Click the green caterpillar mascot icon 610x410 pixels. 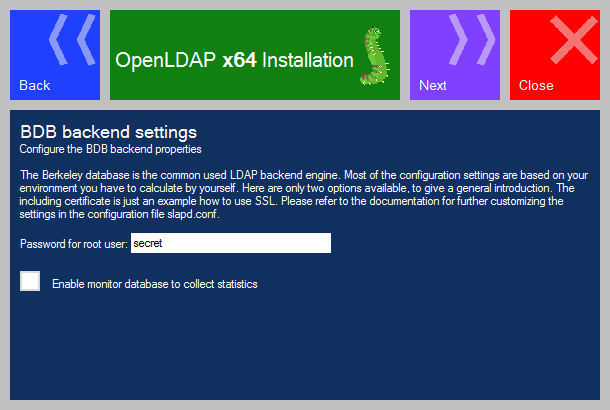pyautogui.click(x=375, y=56)
